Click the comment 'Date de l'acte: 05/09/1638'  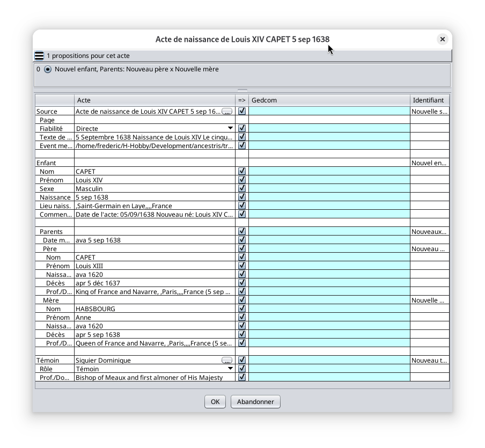click(154, 215)
